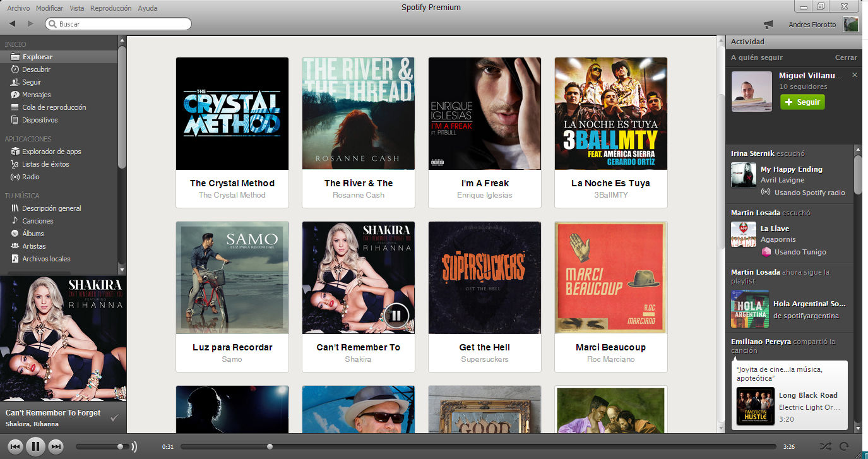The width and height of the screenshot is (868, 459).
Task: Toggle shuffle mode
Action: pos(825,447)
